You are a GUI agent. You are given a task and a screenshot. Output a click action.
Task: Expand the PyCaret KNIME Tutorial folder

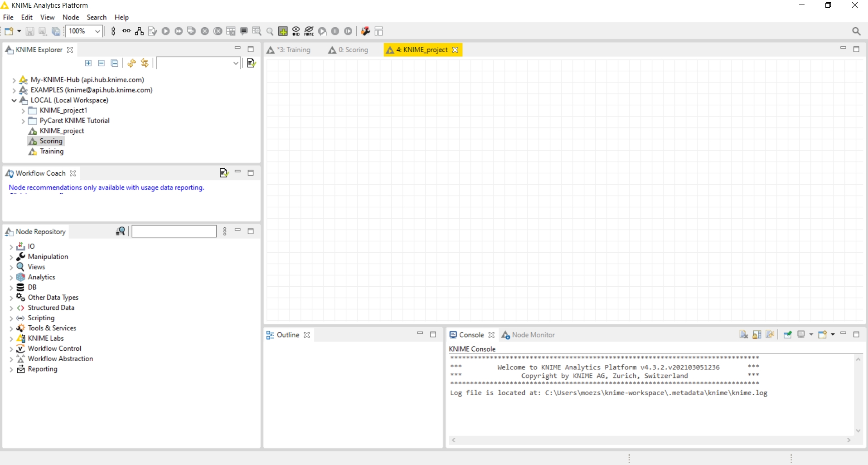coord(23,121)
